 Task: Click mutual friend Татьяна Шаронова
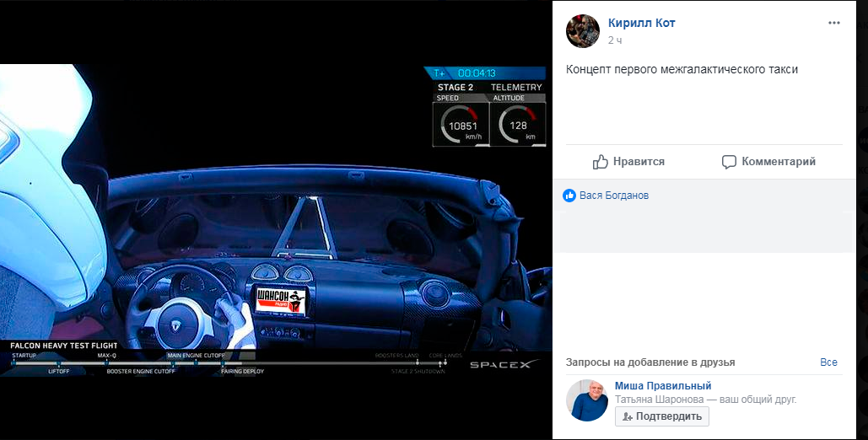pyautogui.click(x=655, y=400)
